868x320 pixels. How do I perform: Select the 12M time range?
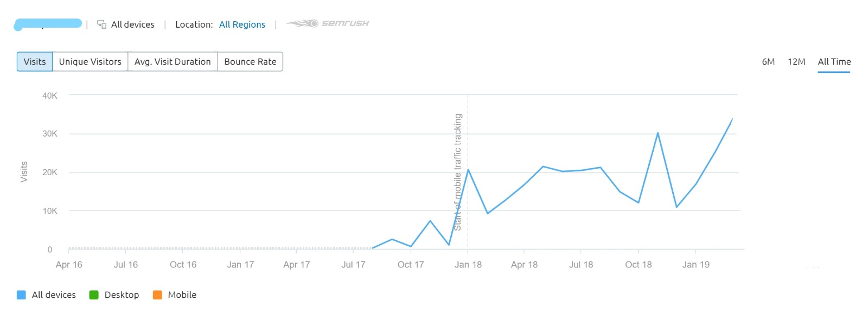point(796,62)
